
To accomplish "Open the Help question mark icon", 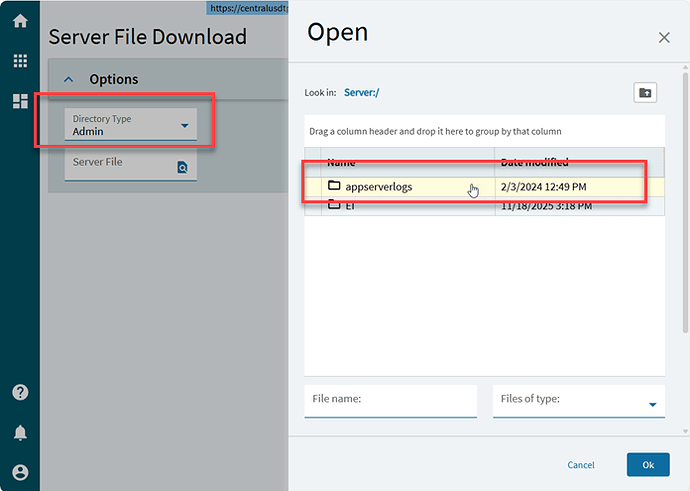I will point(20,392).
